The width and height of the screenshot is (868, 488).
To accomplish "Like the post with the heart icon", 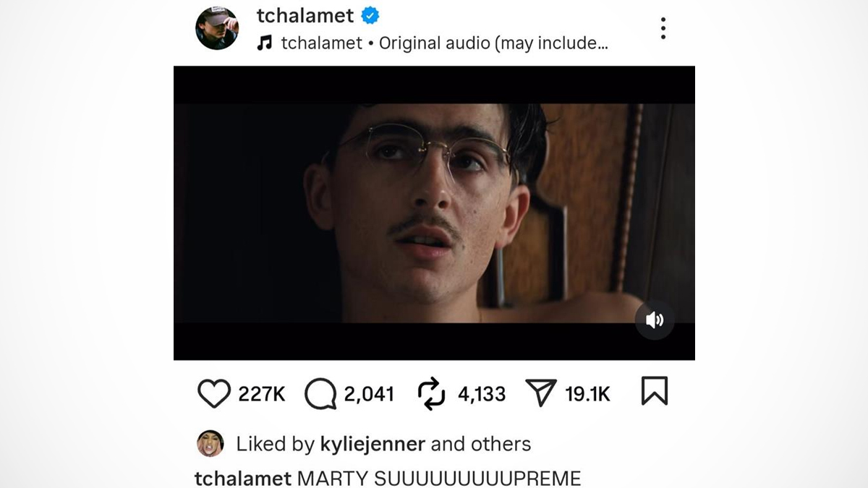I will click(213, 394).
